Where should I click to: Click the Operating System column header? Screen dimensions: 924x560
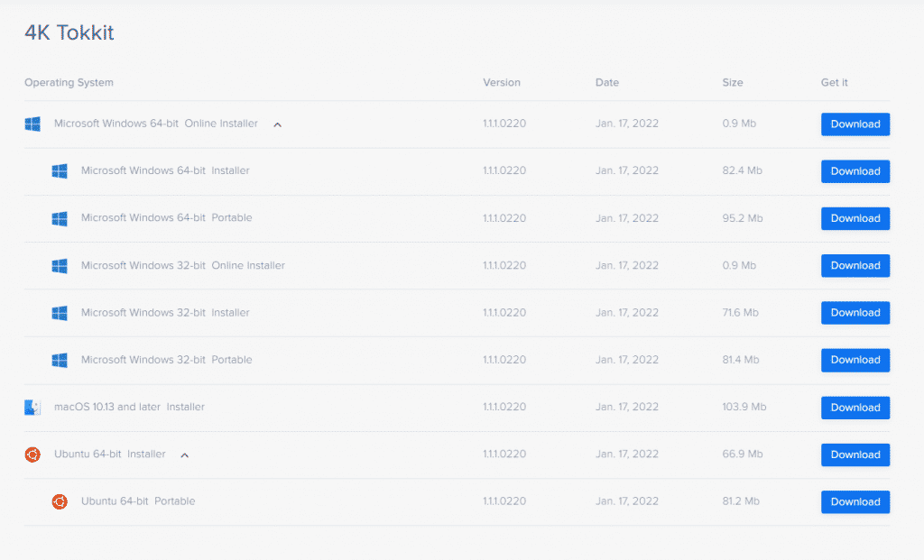tap(69, 82)
